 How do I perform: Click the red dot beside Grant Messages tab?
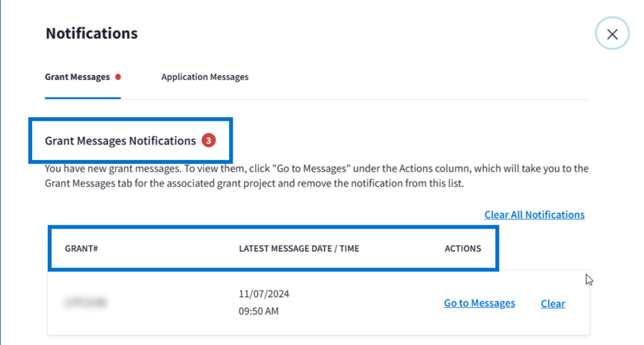[118, 77]
